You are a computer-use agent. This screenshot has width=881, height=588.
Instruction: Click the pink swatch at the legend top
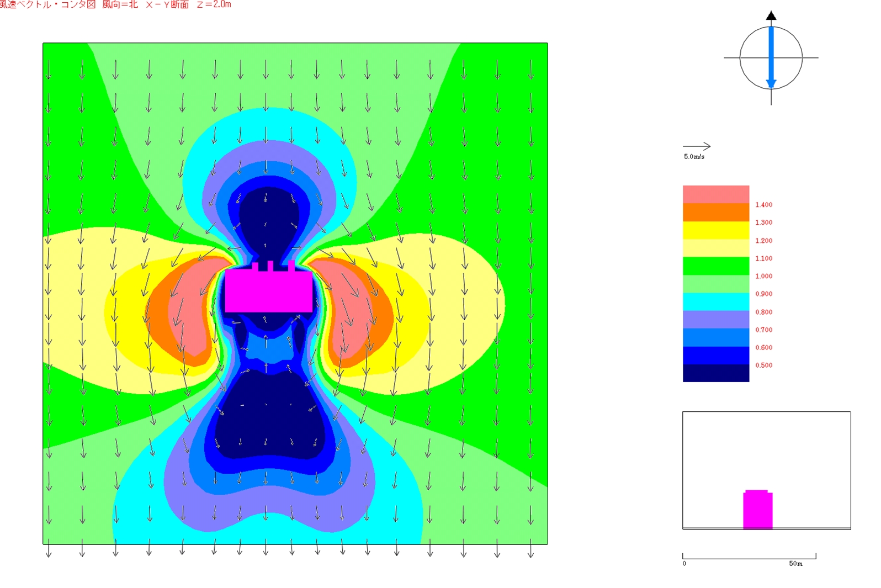[715, 194]
